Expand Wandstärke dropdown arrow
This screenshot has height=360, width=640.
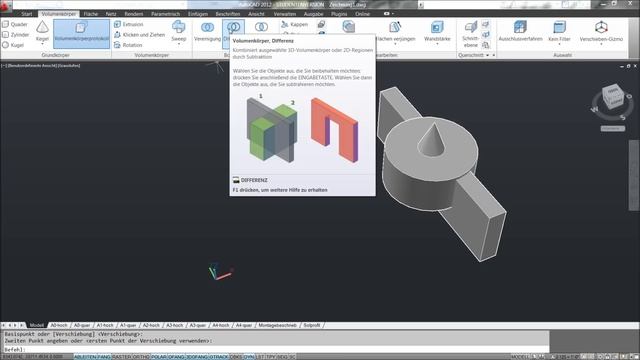[x=437, y=44]
